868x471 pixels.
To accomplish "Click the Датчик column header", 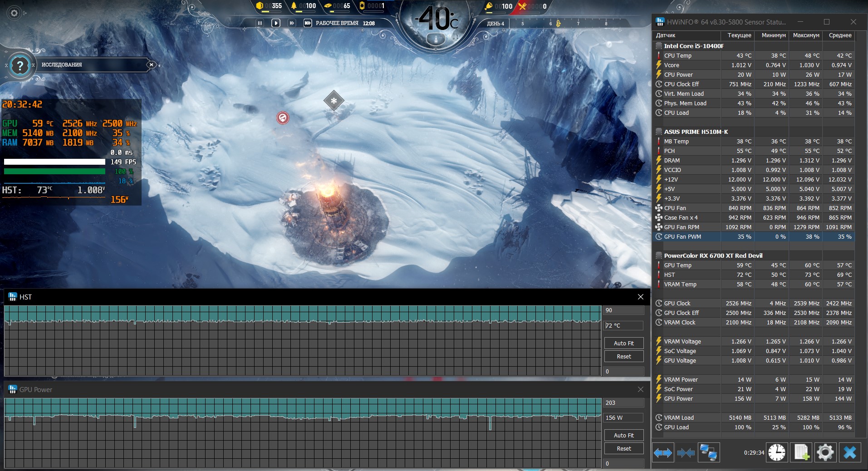I will 687,35.
